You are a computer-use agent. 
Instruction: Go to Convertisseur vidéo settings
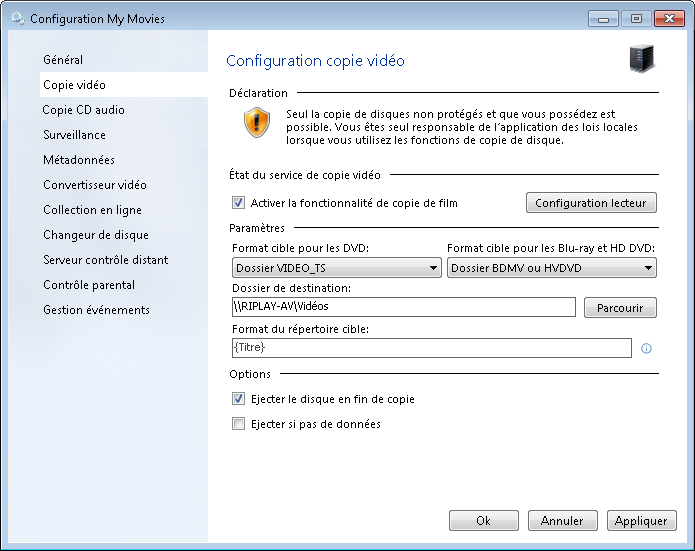95,185
